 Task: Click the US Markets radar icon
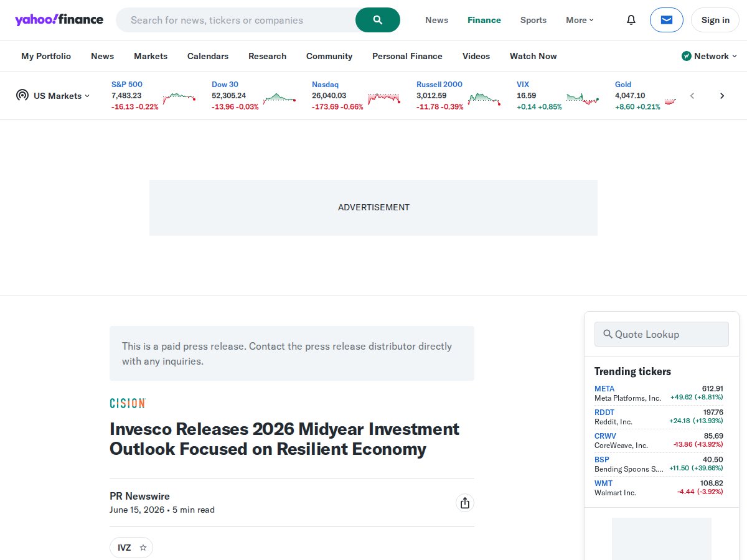[x=22, y=95]
